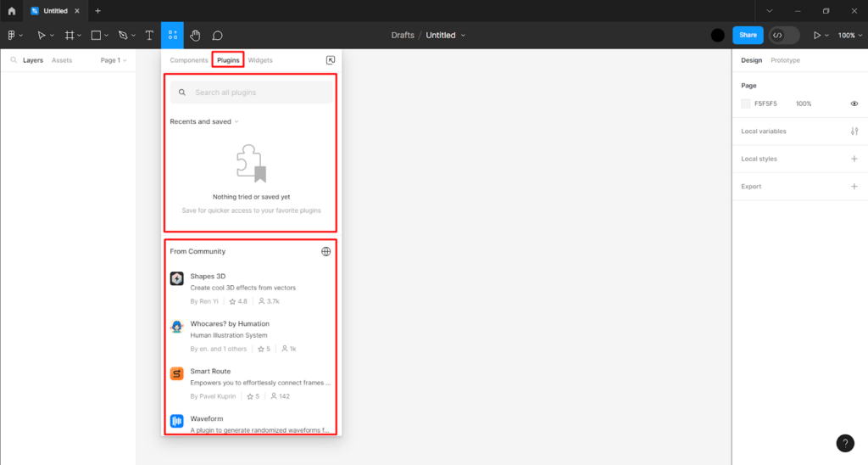Open the Present options arrow
This screenshot has width=868, height=465.
[827, 36]
